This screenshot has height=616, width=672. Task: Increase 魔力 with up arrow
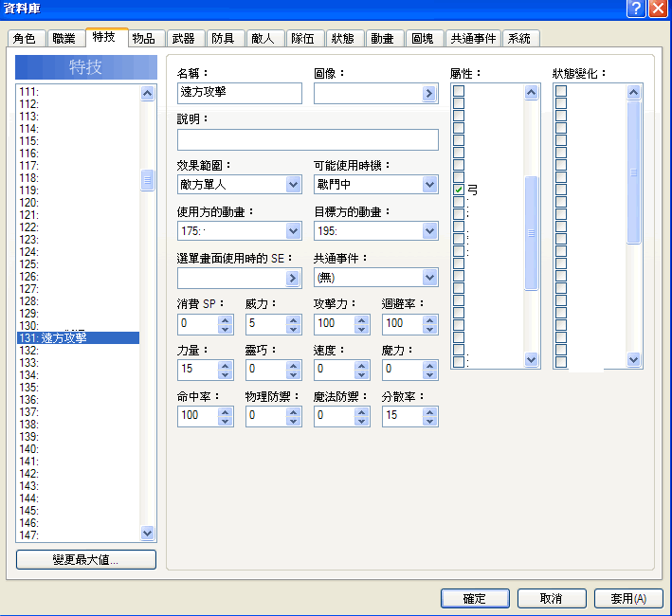click(430, 366)
